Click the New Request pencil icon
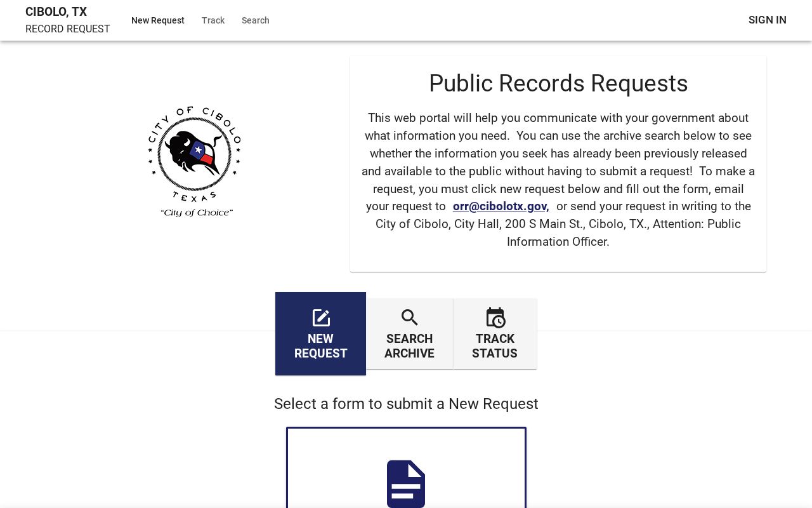This screenshot has width=812, height=508. click(x=321, y=317)
